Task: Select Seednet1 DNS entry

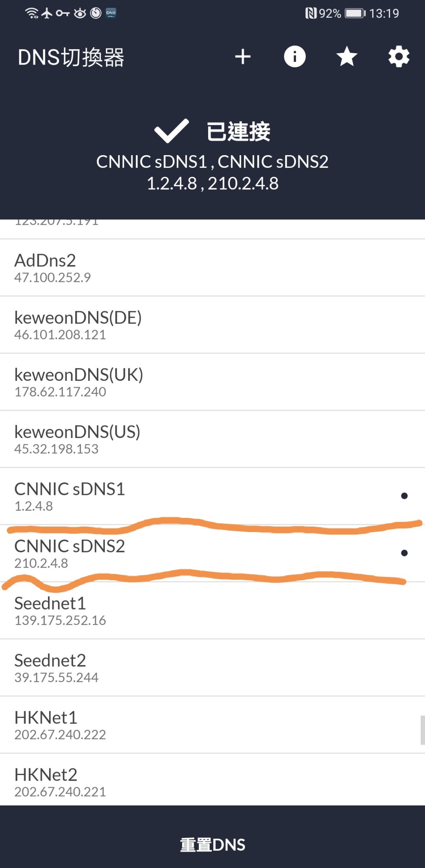Action: pos(213,610)
